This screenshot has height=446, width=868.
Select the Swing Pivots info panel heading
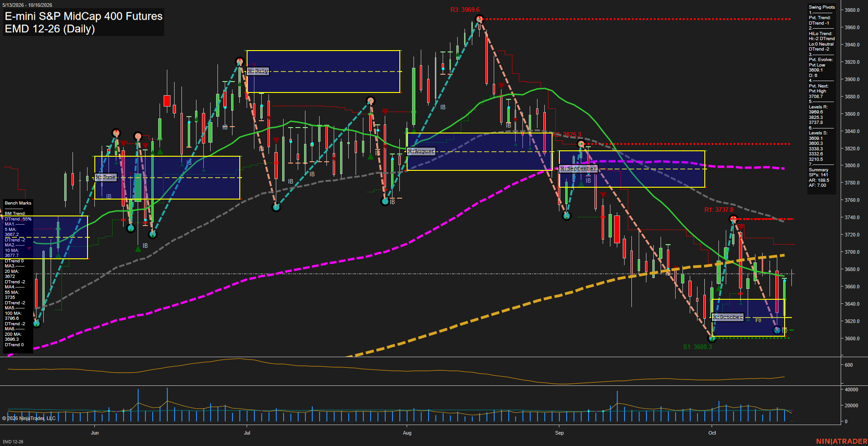(822, 7)
